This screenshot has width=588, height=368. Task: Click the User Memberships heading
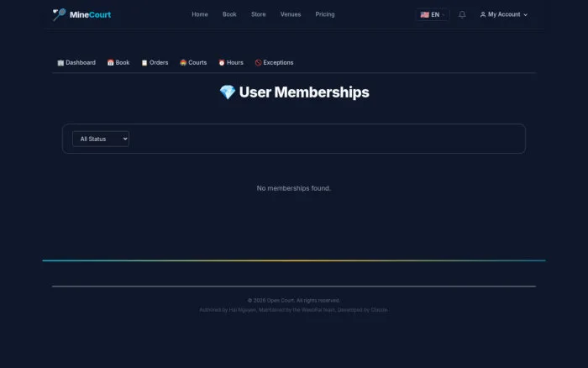click(x=304, y=92)
